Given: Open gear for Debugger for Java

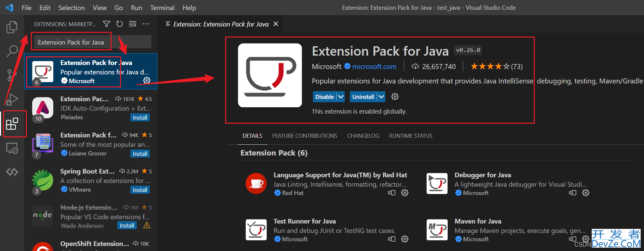Looking at the screenshot, I should pyautogui.click(x=586, y=193).
